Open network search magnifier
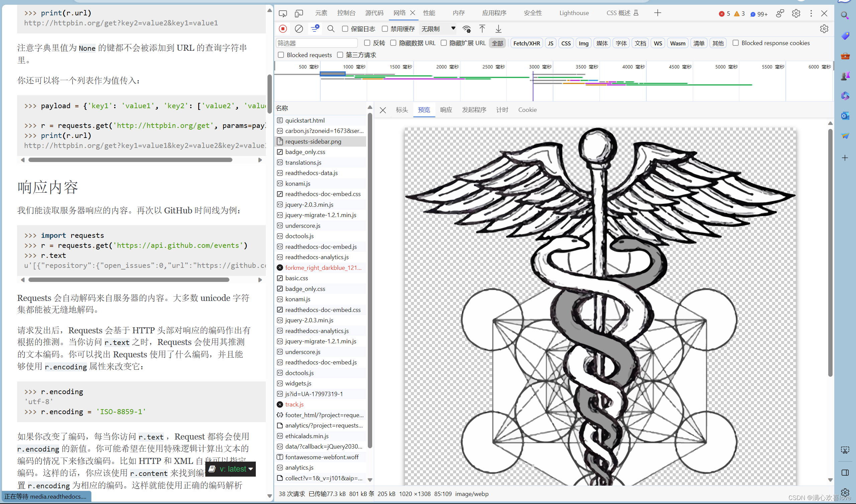856x504 pixels. tap(330, 29)
